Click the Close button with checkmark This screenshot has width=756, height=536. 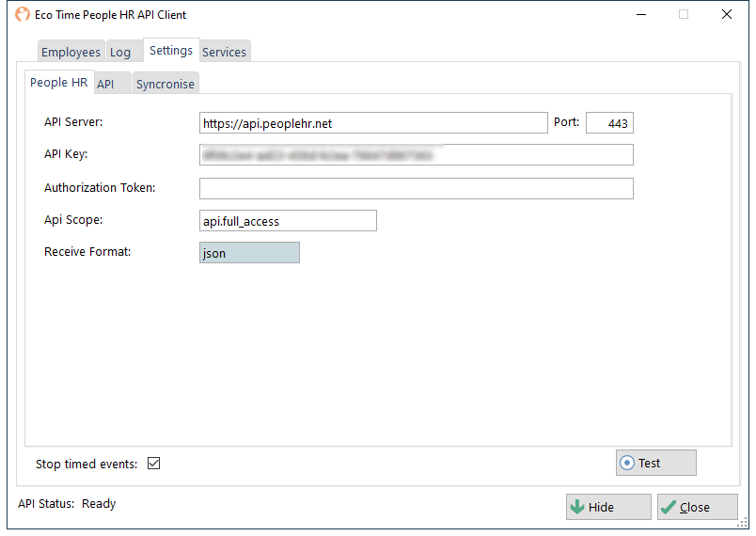697,507
